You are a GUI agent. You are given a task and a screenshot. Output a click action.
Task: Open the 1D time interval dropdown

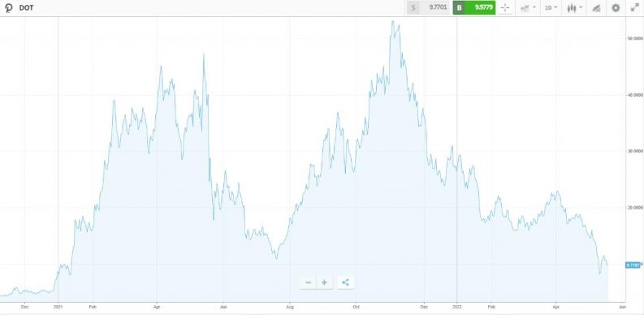click(x=551, y=7)
